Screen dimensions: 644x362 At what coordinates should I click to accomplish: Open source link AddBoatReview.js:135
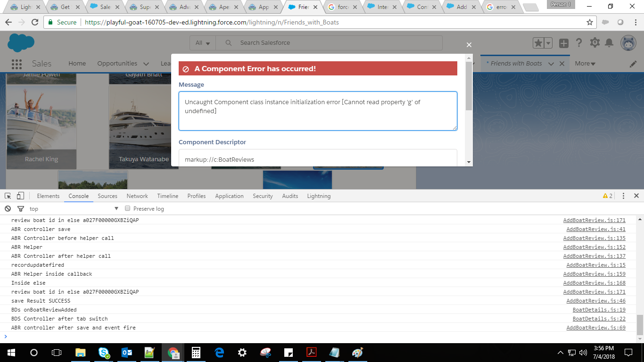(594, 238)
